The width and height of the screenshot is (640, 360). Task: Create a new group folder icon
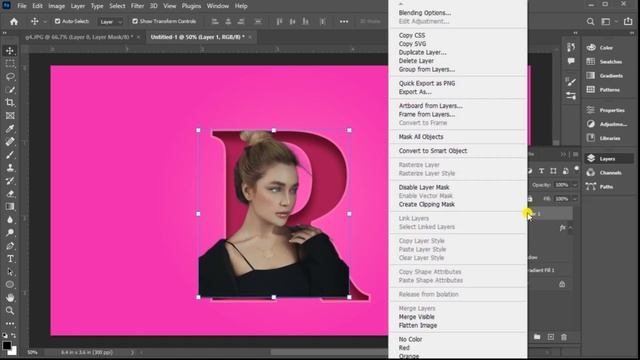[x=537, y=337]
